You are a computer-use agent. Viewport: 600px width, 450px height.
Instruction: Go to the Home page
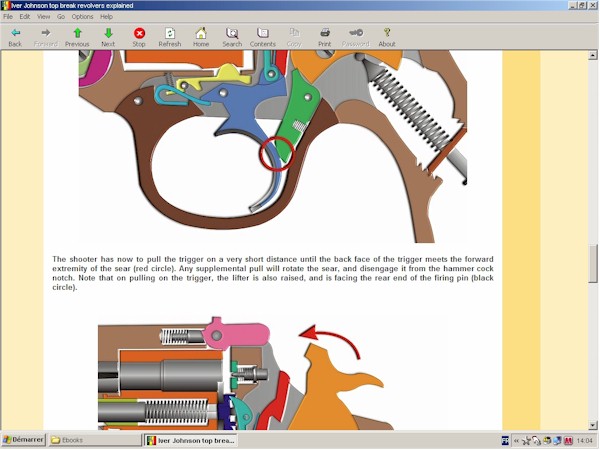pyautogui.click(x=201, y=38)
